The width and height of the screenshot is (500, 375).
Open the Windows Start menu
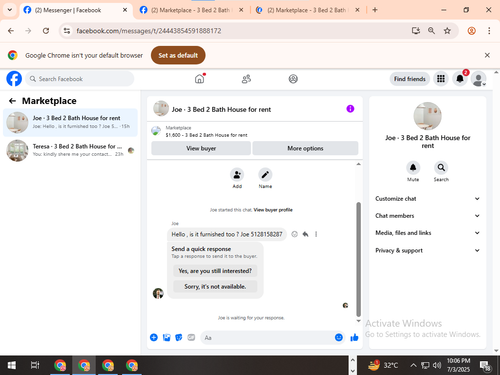pyautogui.click(x=12, y=365)
